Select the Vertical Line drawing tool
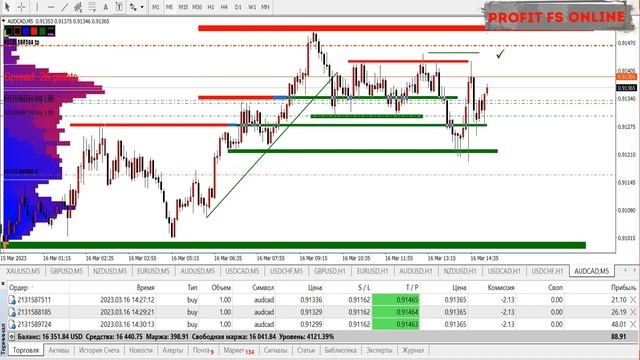Image resolution: width=640 pixels, height=360 pixels. 37,7
